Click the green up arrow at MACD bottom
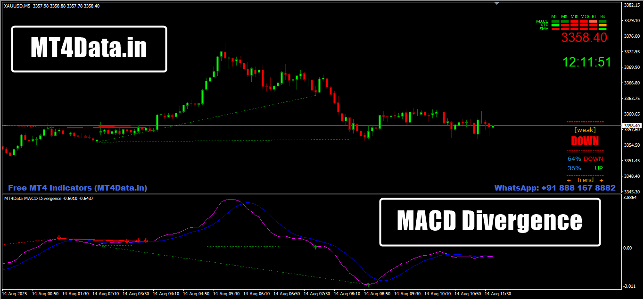The image size is (644, 300). click(x=368, y=284)
